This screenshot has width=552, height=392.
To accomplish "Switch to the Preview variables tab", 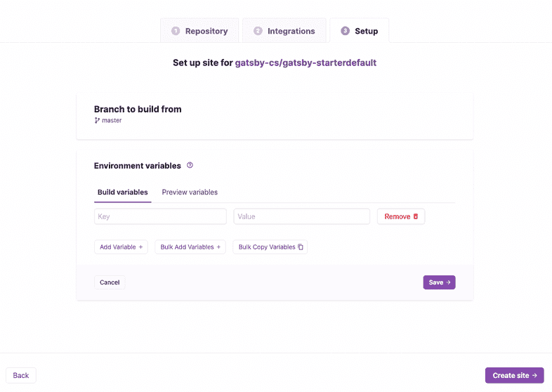I will [x=190, y=192].
